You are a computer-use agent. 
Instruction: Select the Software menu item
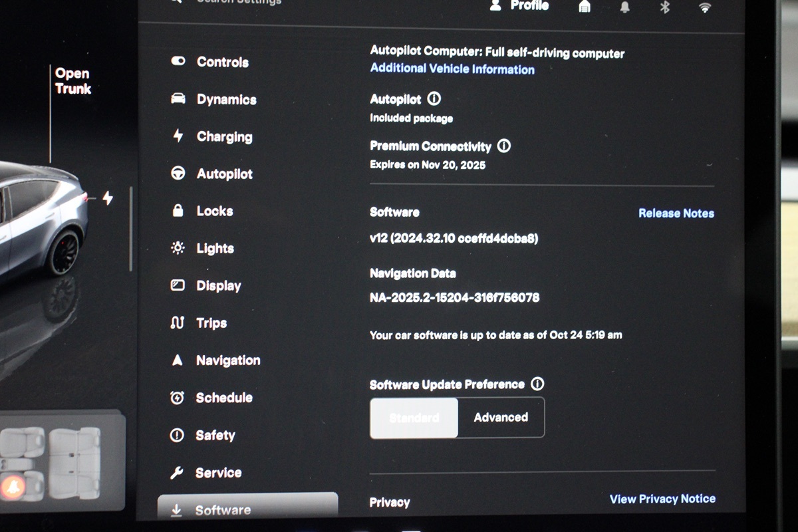(x=223, y=509)
